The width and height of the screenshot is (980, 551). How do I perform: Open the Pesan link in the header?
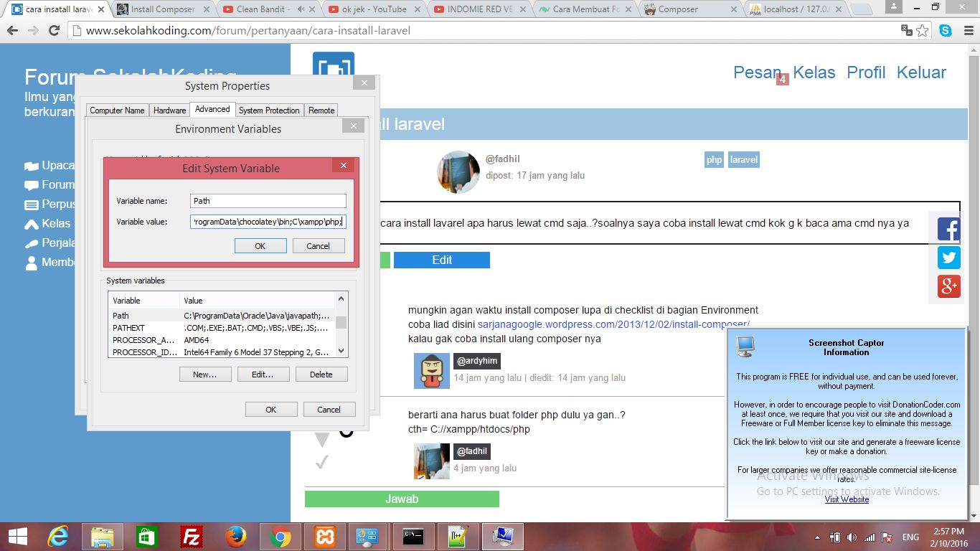click(x=757, y=72)
